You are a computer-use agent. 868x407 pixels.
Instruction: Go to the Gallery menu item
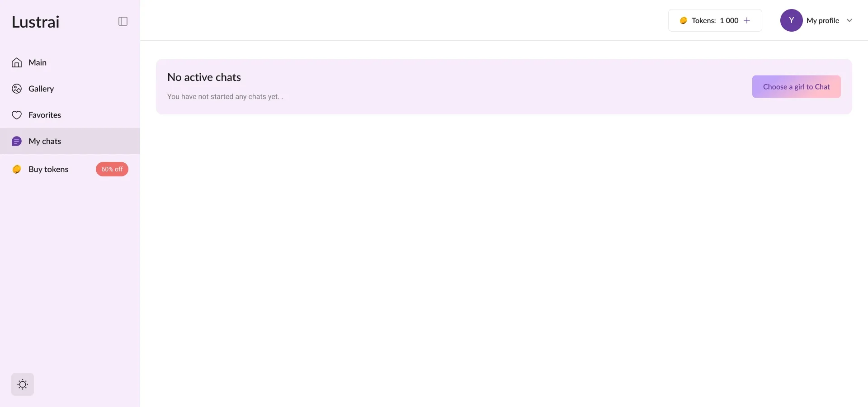point(41,89)
